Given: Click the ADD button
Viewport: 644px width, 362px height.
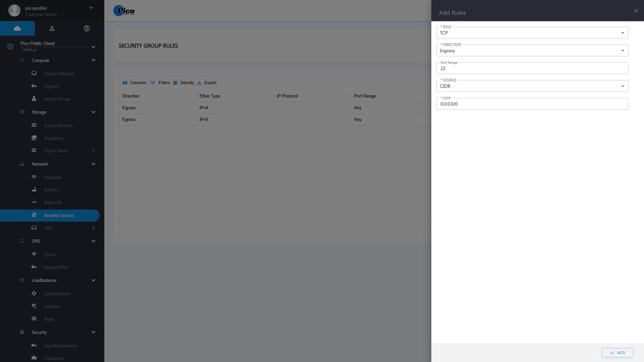Looking at the screenshot, I should point(617,353).
